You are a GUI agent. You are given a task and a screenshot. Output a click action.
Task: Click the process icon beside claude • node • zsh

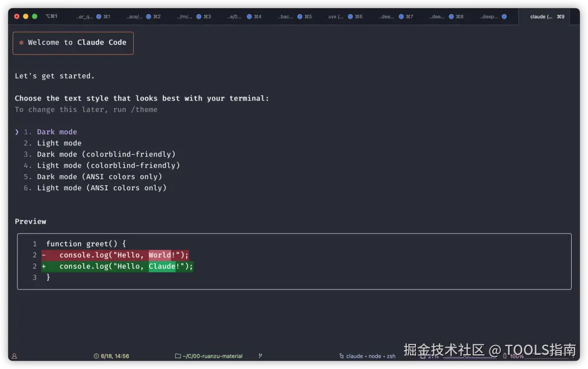[341, 356]
